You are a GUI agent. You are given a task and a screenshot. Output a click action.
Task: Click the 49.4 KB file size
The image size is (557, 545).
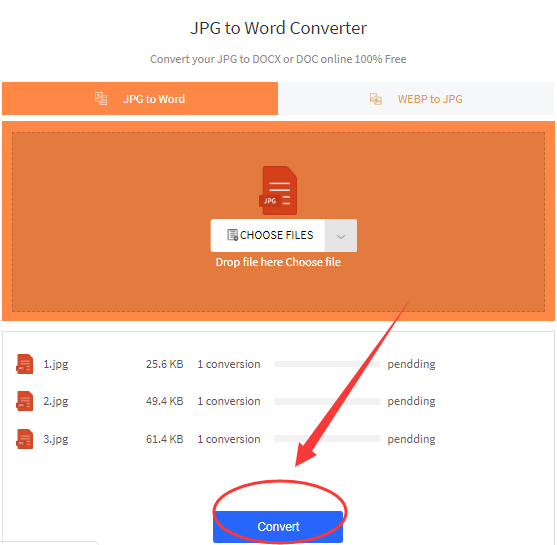(x=164, y=401)
